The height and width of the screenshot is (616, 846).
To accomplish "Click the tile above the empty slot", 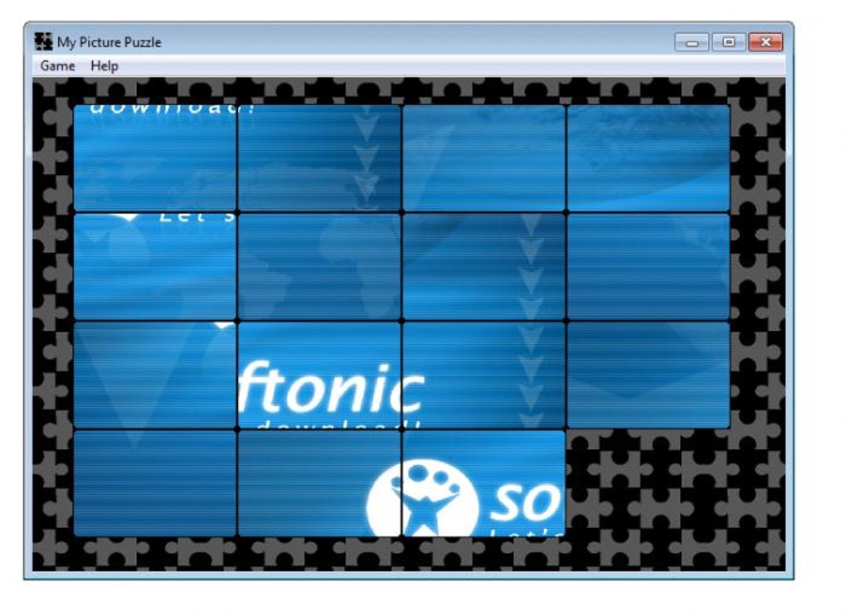I will 649,376.
